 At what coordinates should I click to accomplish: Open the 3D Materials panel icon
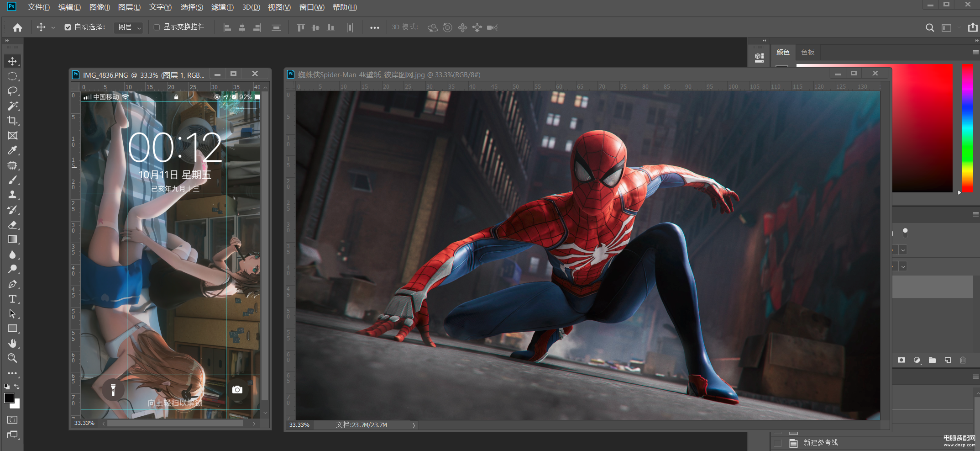(x=759, y=58)
